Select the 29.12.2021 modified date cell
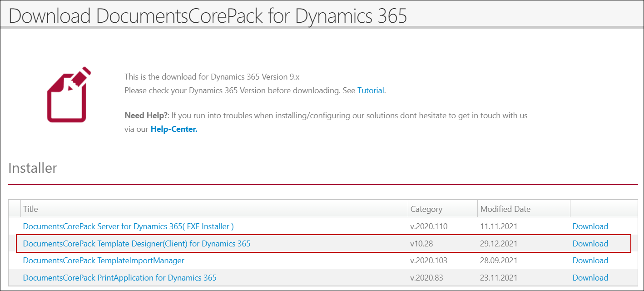The height and width of the screenshot is (291, 644). coord(499,244)
